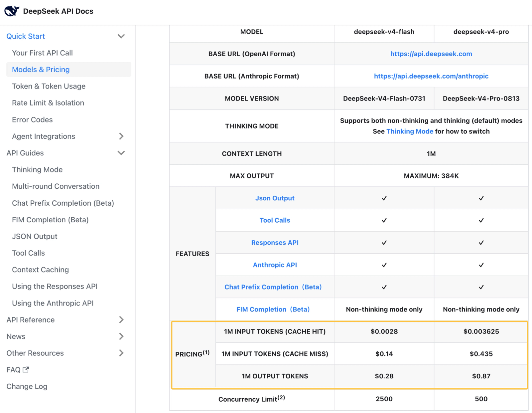Expand the News section chevron
Image resolution: width=532 pixels, height=413 pixels.
pyautogui.click(x=121, y=336)
